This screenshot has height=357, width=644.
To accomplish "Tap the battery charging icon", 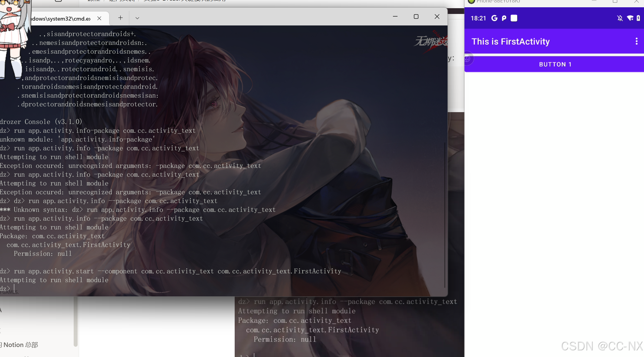I will (x=638, y=18).
